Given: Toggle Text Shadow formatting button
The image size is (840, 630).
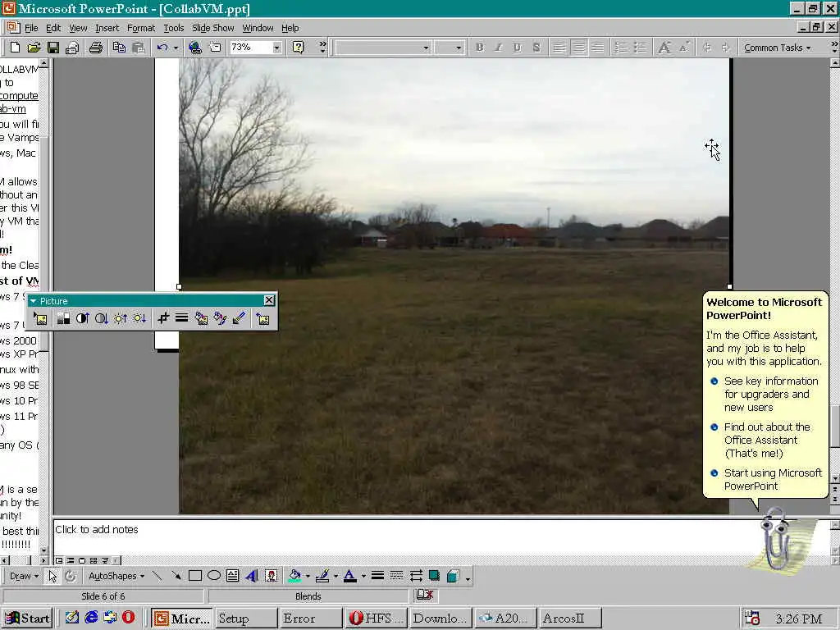Looking at the screenshot, I should click(x=536, y=48).
